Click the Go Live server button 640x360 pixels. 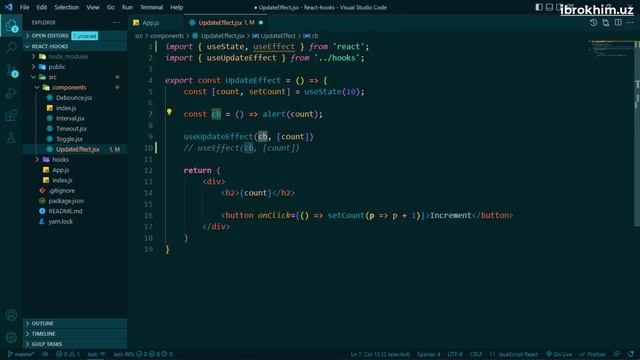[x=559, y=354]
